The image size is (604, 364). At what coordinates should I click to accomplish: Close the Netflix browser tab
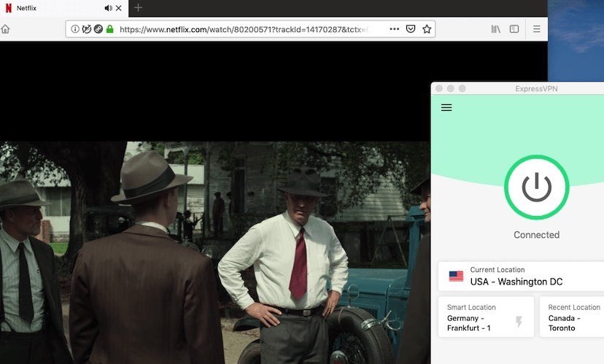click(x=119, y=8)
